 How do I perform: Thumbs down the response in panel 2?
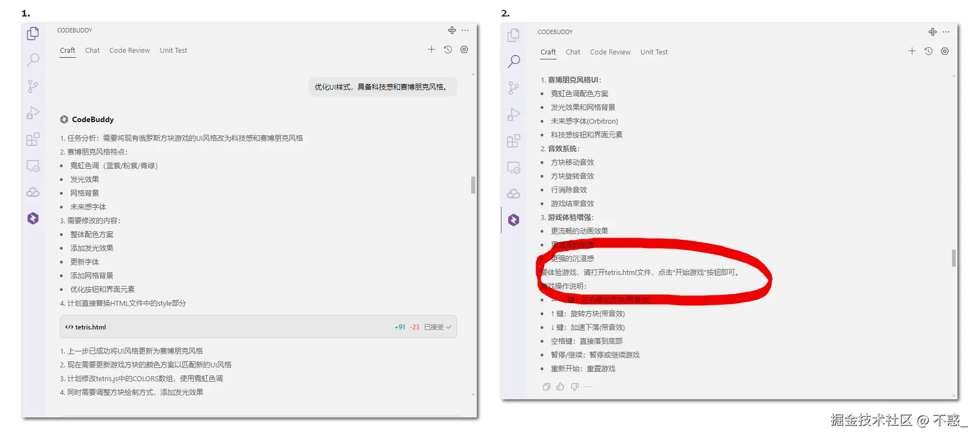click(575, 387)
